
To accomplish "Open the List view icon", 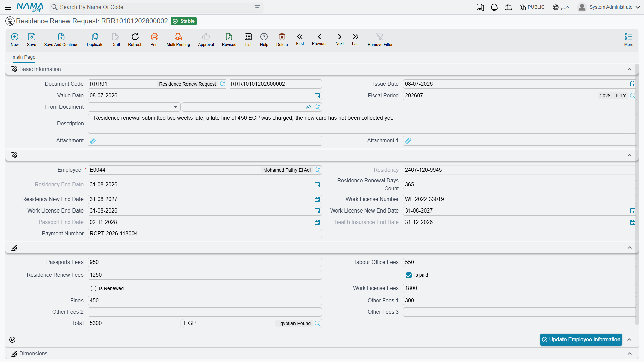I will pos(248,39).
